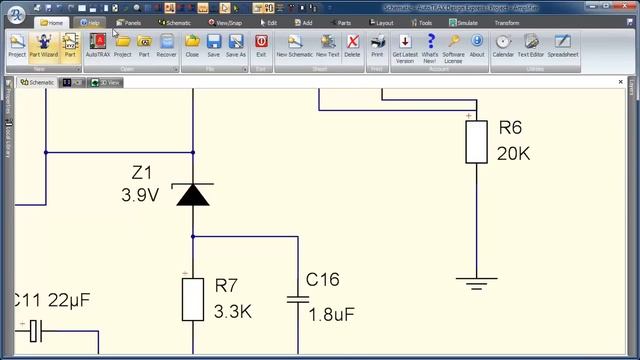Open the Layout ribbon tab
This screenshot has height=360, width=640.
point(381,23)
